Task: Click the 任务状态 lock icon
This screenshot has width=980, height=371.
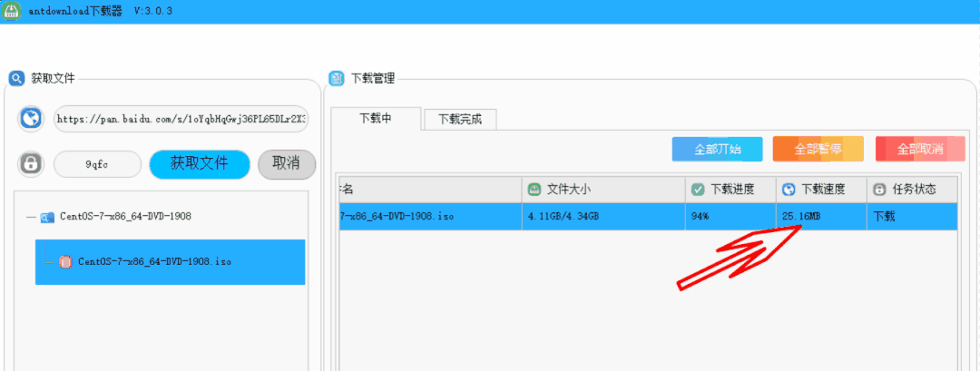Action: [879, 190]
